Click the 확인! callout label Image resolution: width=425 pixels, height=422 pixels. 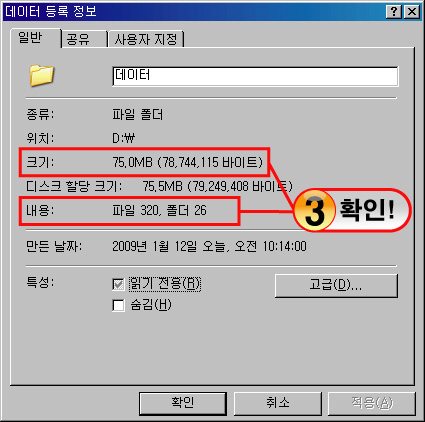coord(367,210)
